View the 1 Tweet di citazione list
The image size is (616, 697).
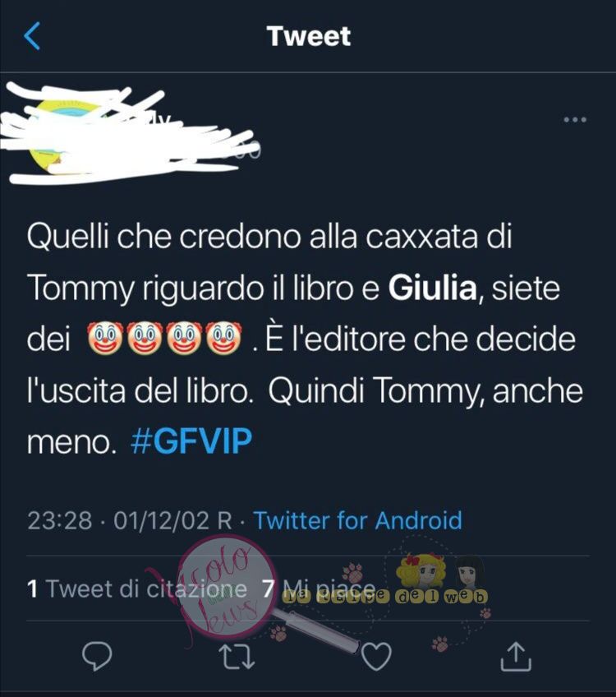(x=137, y=589)
